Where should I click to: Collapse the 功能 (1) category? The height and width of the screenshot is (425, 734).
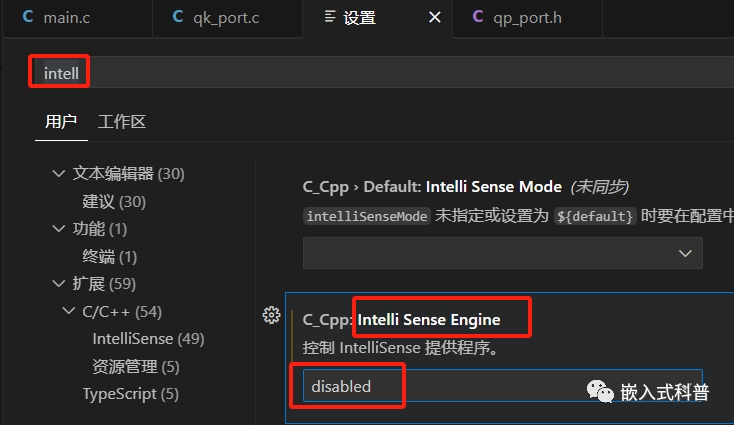click(x=59, y=229)
